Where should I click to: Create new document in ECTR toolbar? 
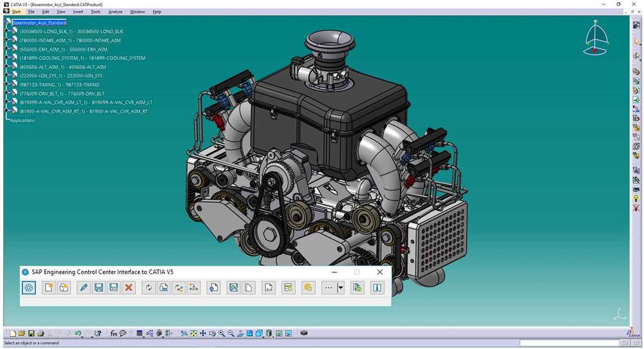(49, 288)
